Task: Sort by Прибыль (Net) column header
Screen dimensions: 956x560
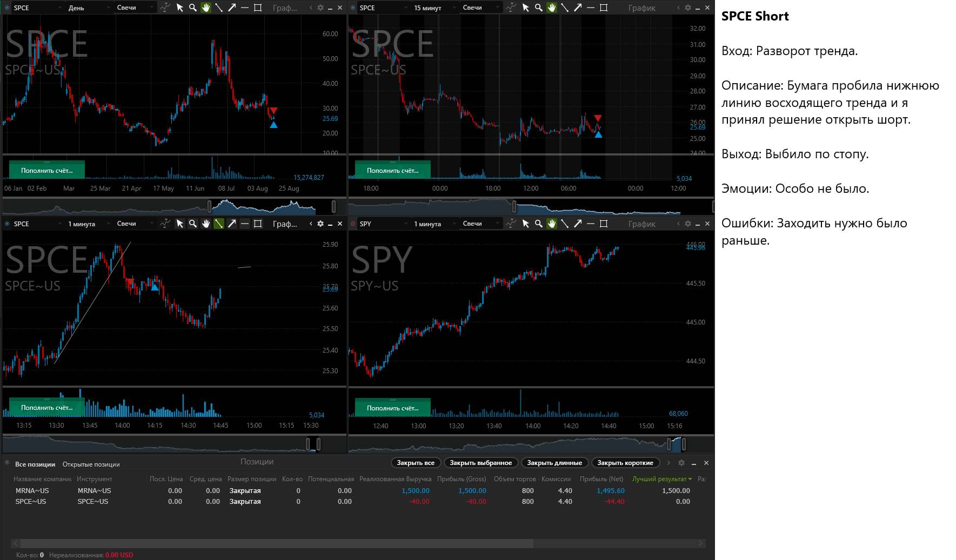Action: point(601,479)
